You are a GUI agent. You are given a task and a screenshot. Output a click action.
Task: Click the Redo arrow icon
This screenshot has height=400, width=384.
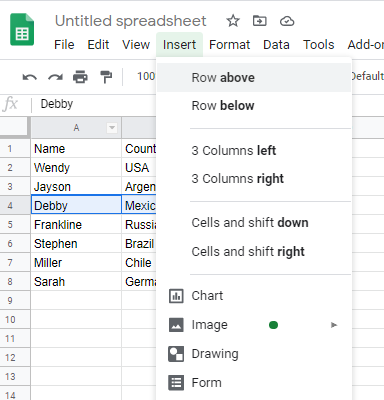tap(55, 77)
